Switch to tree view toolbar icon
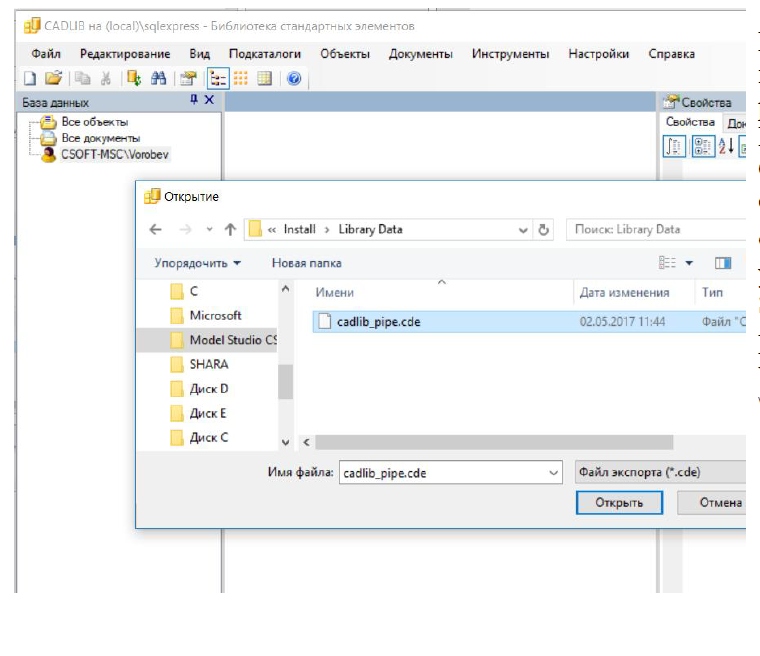 click(x=218, y=78)
